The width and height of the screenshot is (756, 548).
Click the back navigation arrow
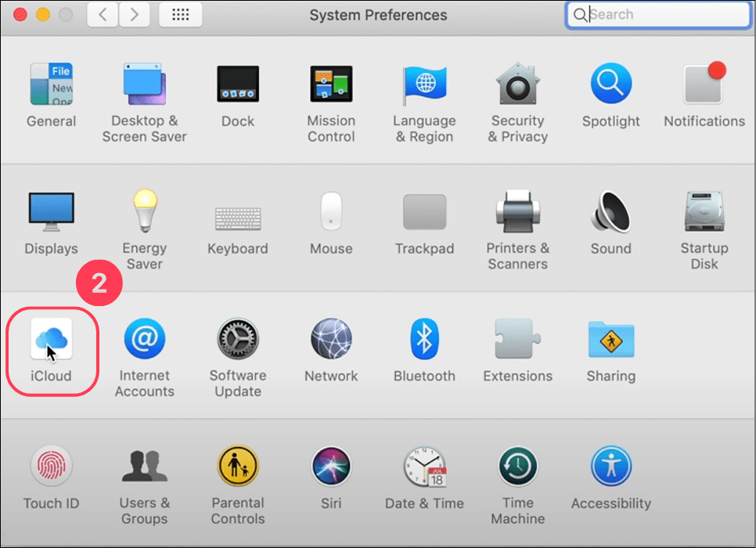tap(103, 14)
